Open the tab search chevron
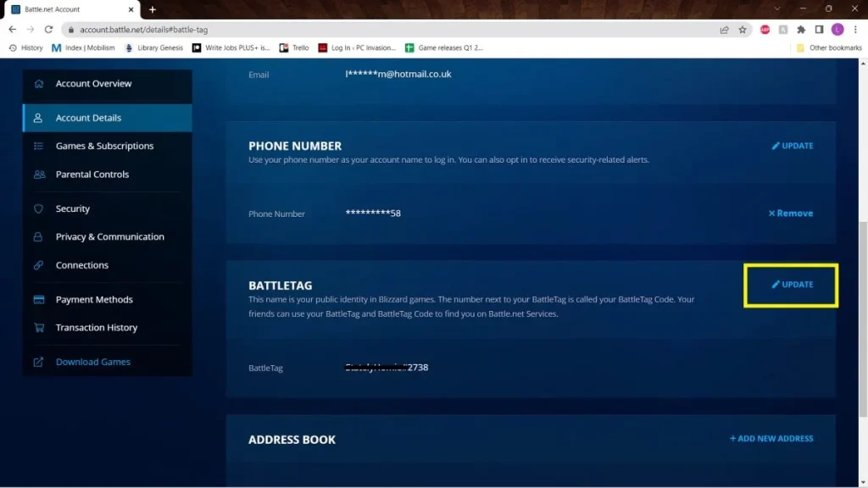 coord(777,8)
